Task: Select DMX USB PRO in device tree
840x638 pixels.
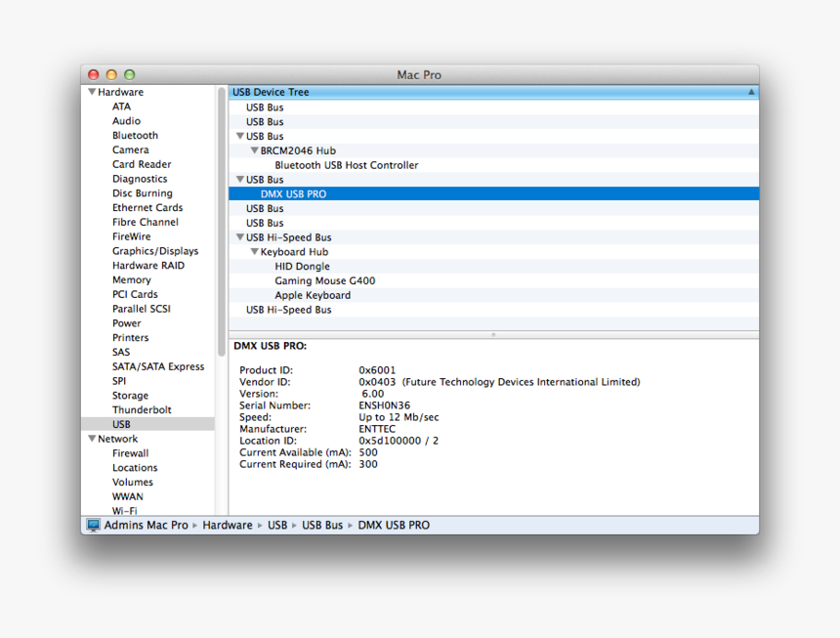Action: pyautogui.click(x=295, y=193)
